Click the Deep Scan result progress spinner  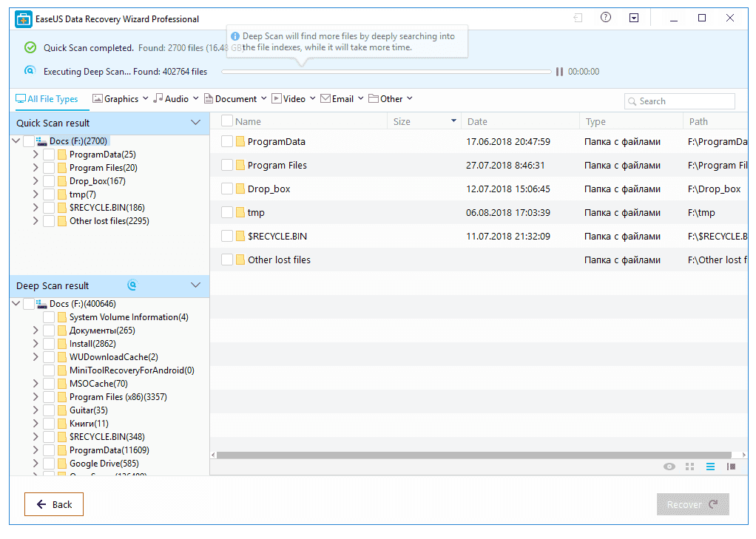132,285
